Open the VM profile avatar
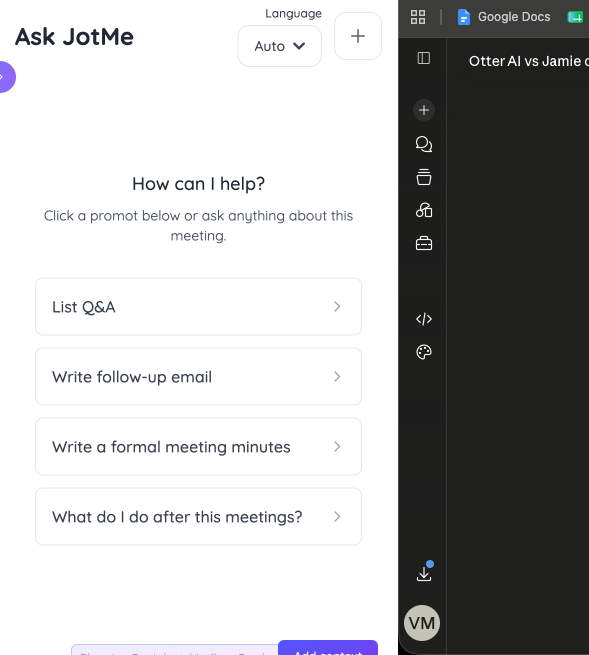 point(422,623)
